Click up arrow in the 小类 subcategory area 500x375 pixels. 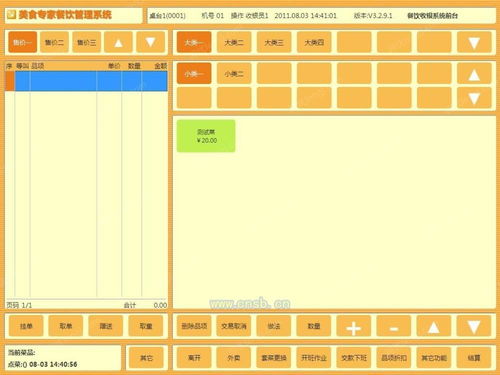[x=474, y=74]
